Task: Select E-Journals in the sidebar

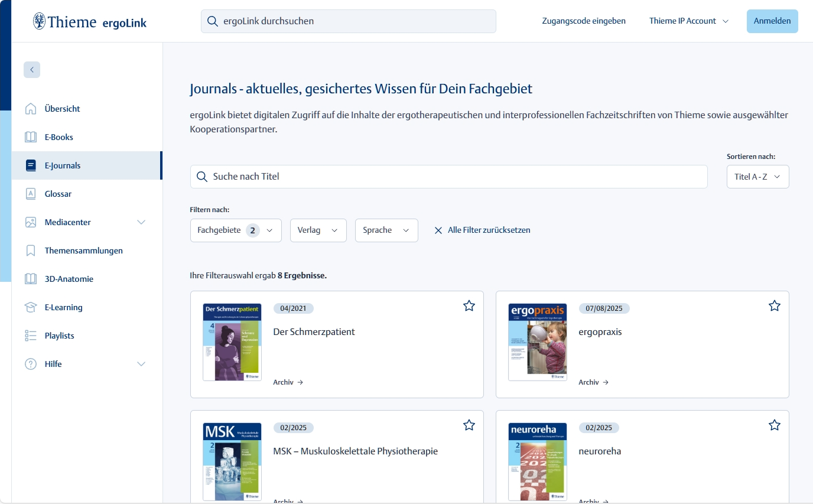Action: (63, 165)
